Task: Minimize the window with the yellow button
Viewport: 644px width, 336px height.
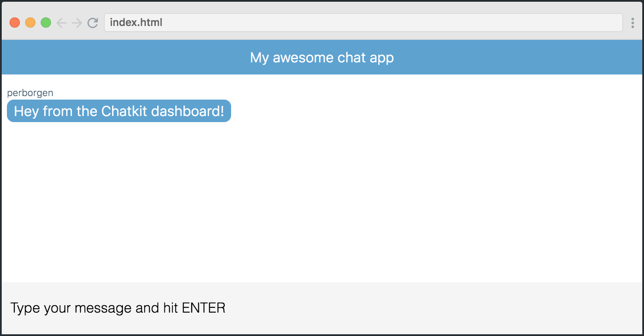Action: tap(30, 23)
